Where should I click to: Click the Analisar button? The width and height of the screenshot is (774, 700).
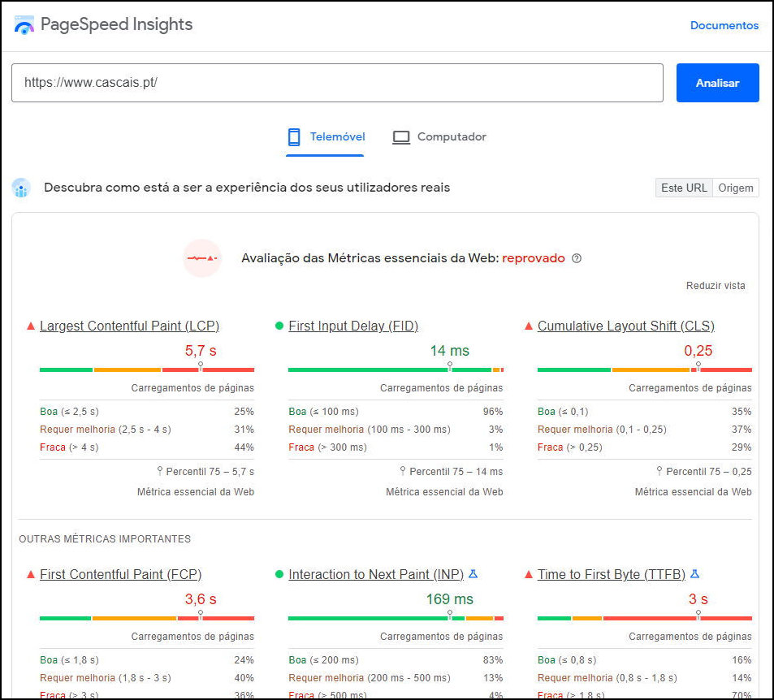[x=717, y=83]
